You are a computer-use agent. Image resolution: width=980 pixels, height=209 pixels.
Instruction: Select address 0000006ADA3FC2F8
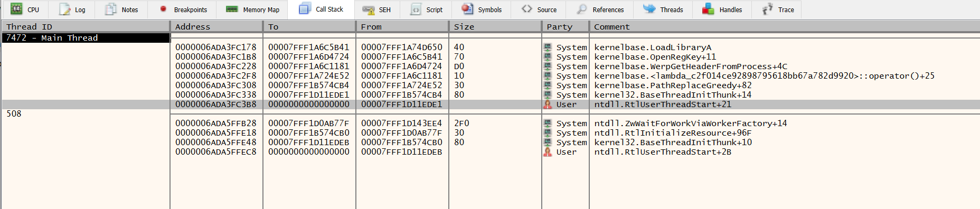(216, 76)
